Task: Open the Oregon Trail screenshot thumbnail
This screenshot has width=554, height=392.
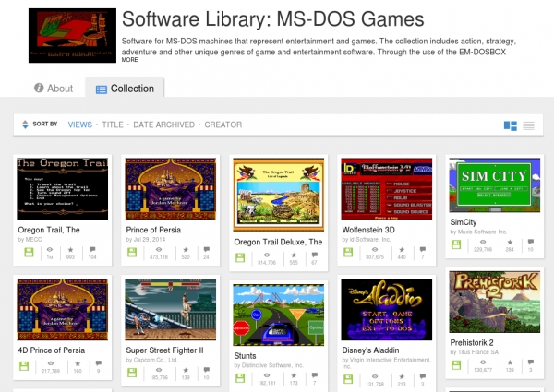Action: [63, 189]
